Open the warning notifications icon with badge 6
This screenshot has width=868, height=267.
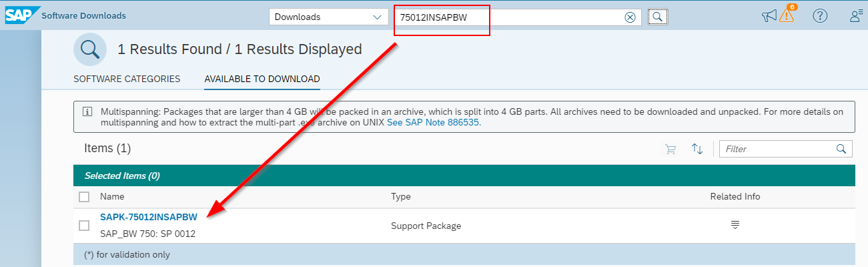(787, 15)
